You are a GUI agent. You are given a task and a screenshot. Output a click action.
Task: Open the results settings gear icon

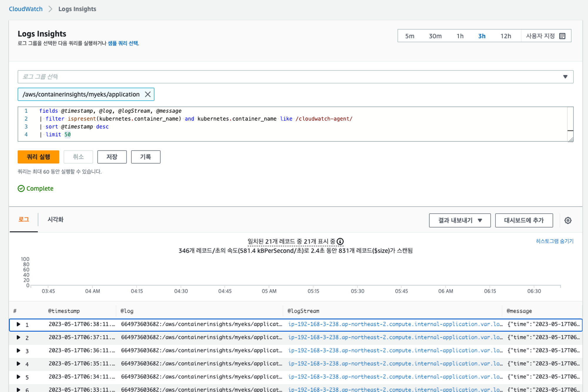tap(568, 220)
